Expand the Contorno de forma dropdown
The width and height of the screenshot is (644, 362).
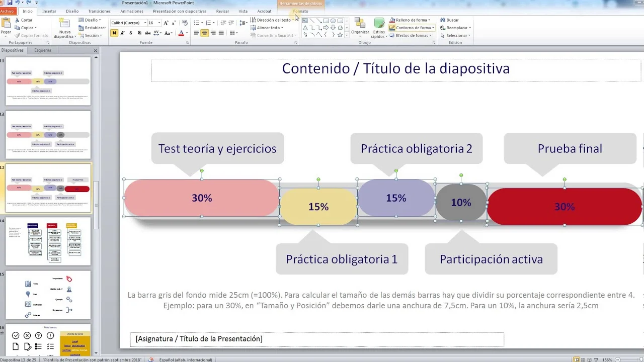(x=433, y=28)
